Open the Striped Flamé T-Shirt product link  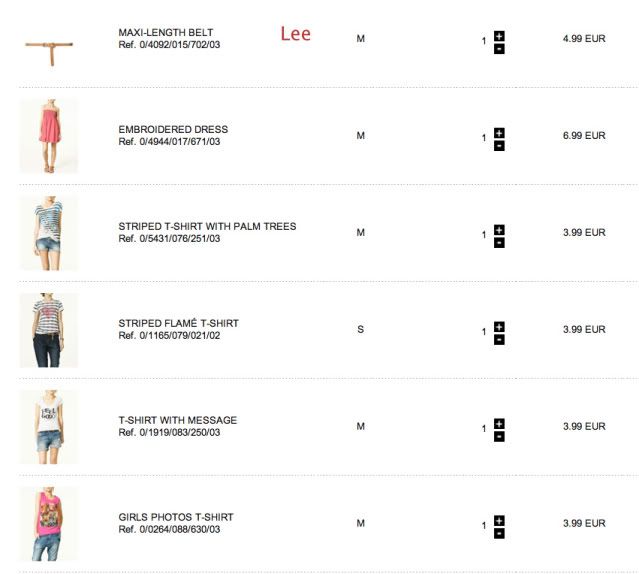pyautogui.click(x=178, y=323)
